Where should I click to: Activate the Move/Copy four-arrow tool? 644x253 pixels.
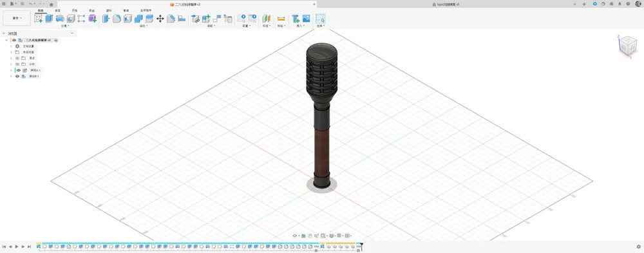[x=160, y=19]
